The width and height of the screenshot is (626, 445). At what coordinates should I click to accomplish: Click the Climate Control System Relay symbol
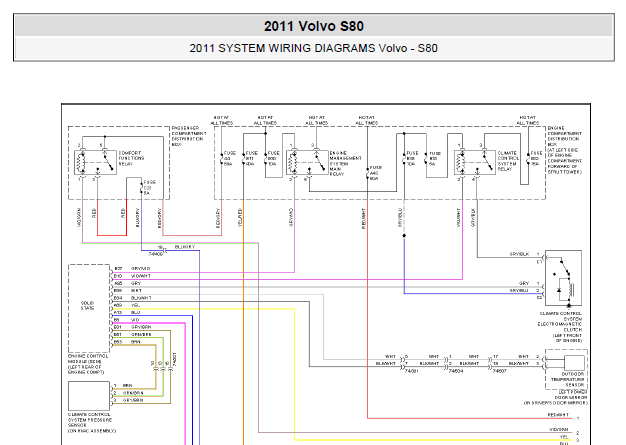pyautogui.click(x=475, y=162)
